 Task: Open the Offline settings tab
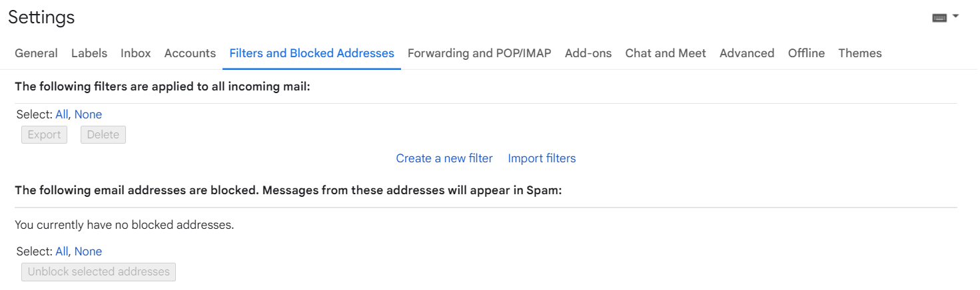(806, 53)
